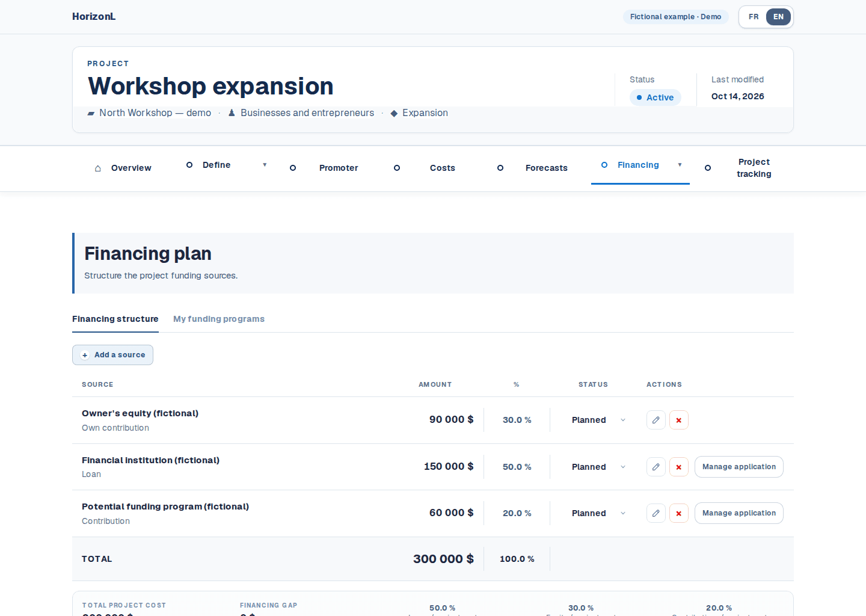Viewport: 866px width, 616px height.
Task: Open the Project tracking section
Action: [x=754, y=168]
